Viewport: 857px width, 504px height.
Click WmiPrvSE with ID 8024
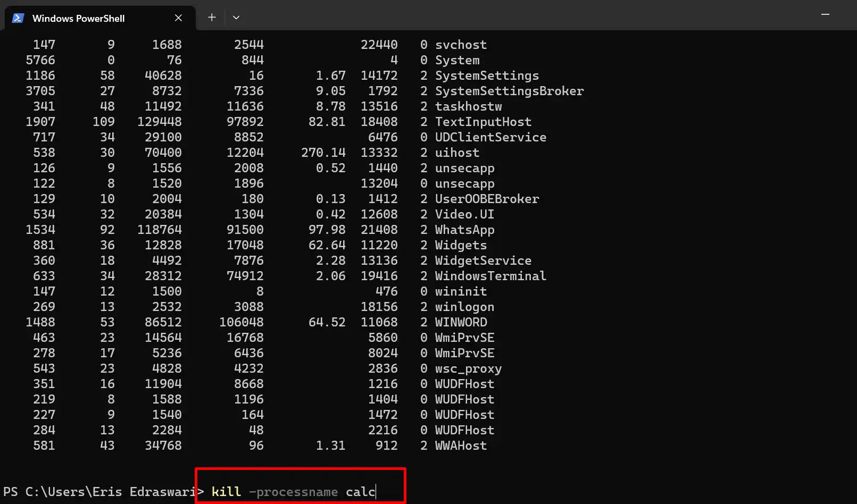[464, 353]
